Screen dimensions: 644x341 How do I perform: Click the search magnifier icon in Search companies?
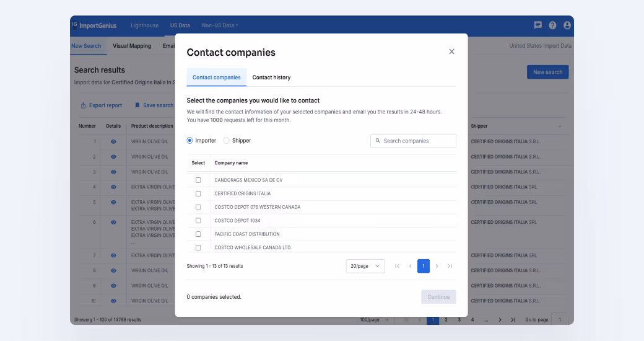pos(378,141)
